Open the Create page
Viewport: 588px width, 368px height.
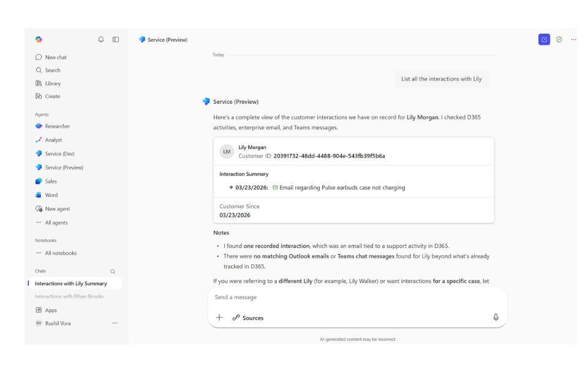point(48,96)
